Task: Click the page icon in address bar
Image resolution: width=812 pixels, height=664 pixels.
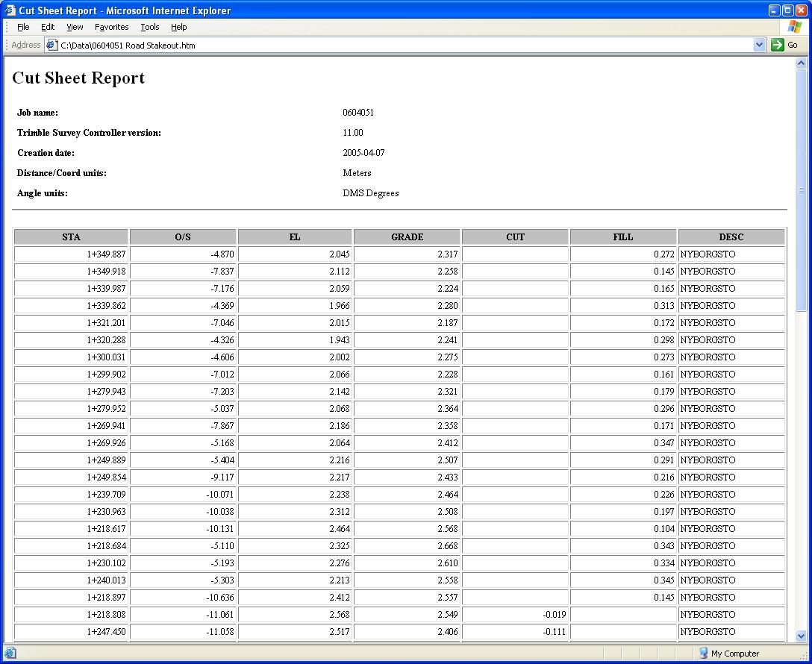Action: (x=52, y=45)
